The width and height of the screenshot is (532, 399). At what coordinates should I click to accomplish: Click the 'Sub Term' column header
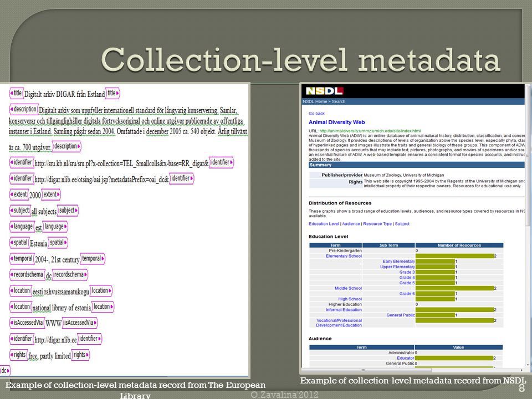pos(388,245)
